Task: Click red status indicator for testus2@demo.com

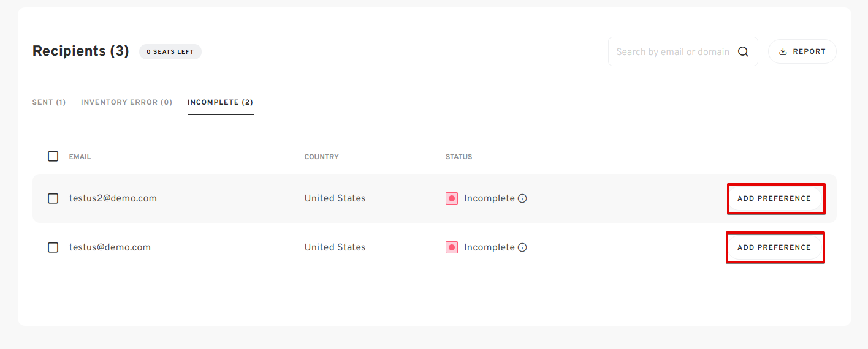Action: (x=452, y=198)
